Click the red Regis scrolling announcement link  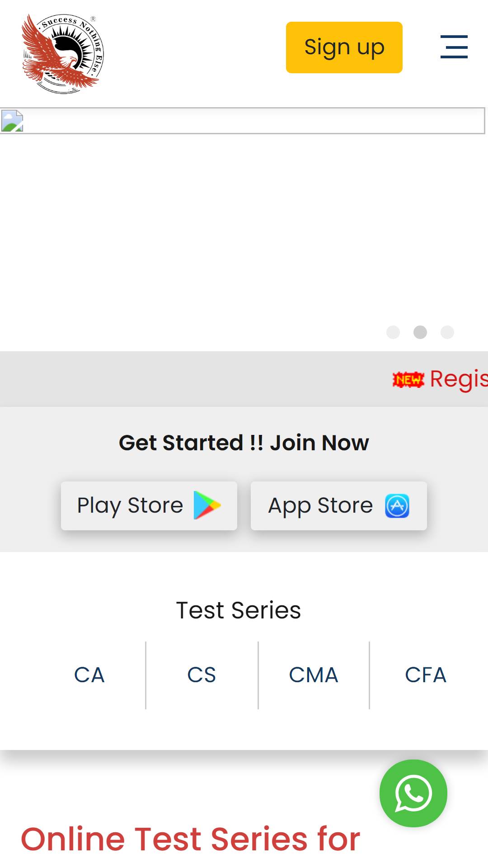pyautogui.click(x=459, y=379)
